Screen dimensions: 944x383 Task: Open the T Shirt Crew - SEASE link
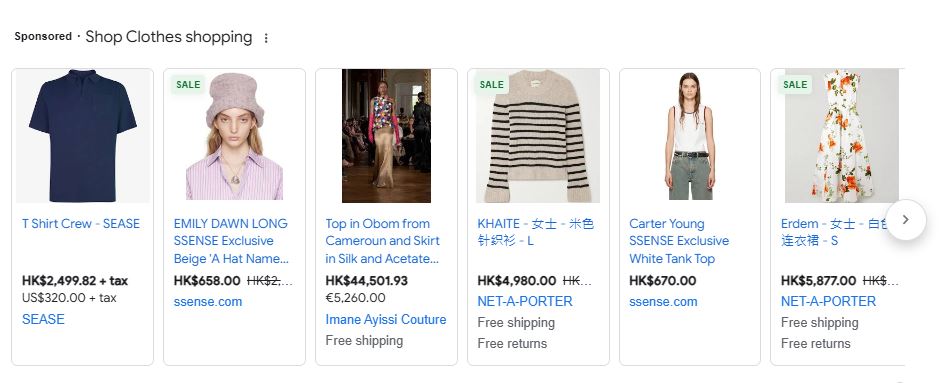point(81,223)
